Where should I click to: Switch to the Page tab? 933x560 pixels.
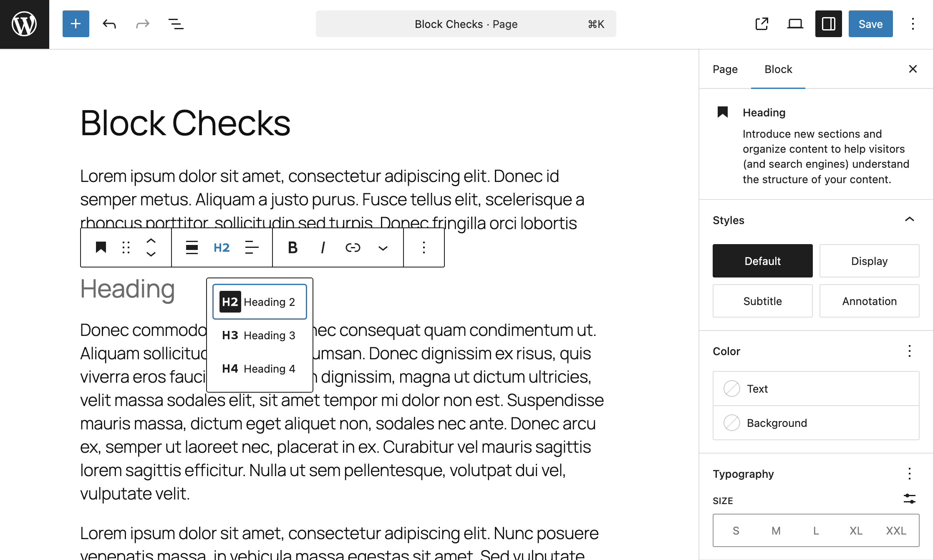pyautogui.click(x=725, y=69)
